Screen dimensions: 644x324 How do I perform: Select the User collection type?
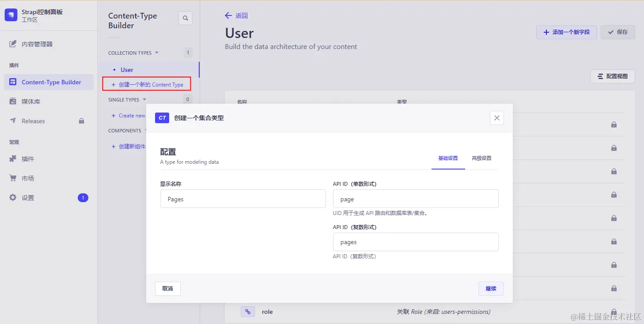pos(127,70)
